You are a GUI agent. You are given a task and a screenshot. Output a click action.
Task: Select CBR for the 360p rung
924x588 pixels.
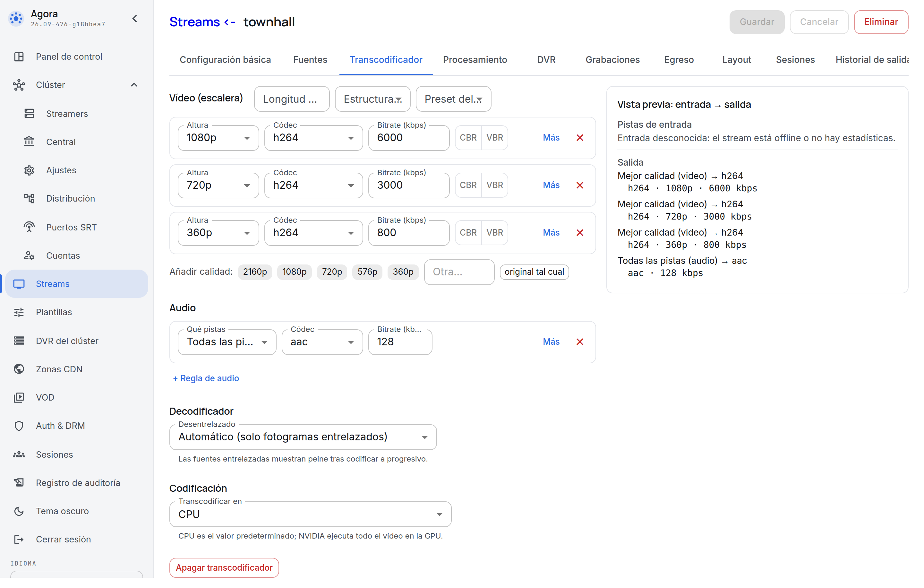[468, 233]
